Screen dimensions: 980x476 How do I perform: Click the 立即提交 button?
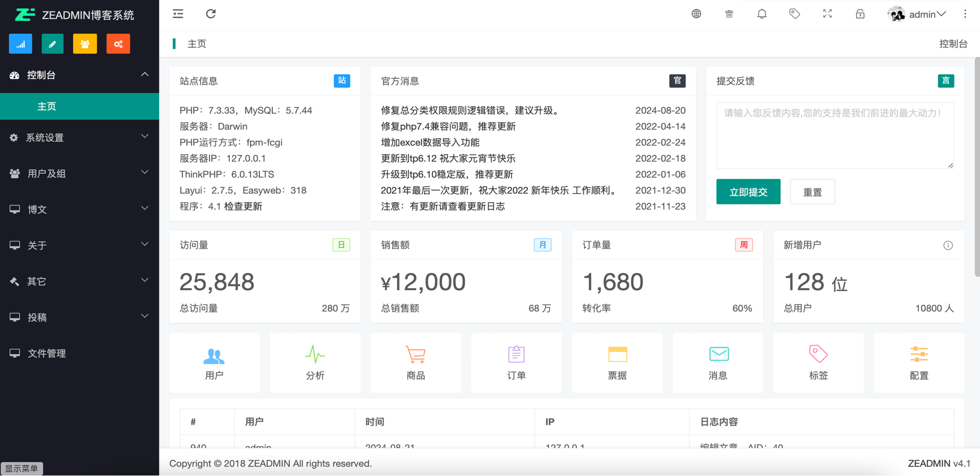pos(748,192)
